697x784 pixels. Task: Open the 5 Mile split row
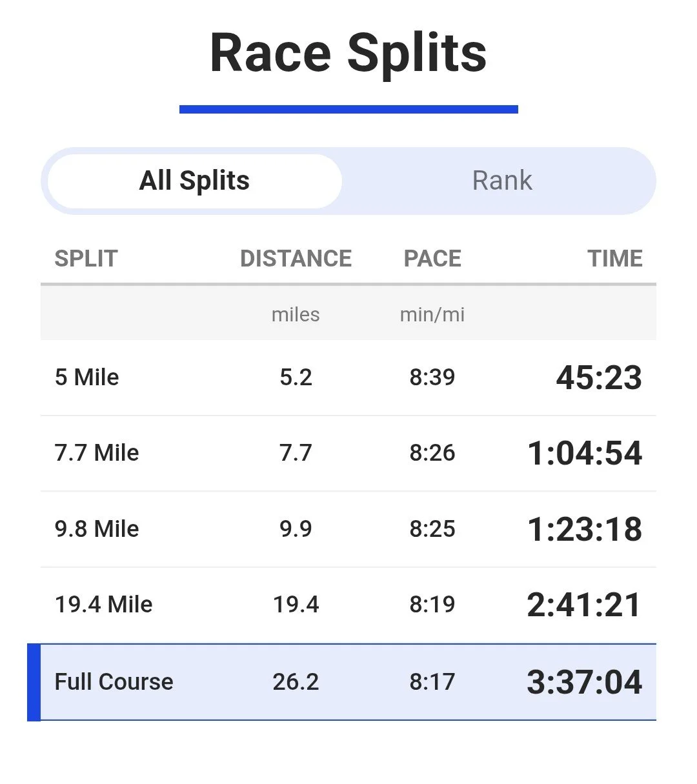point(348,377)
